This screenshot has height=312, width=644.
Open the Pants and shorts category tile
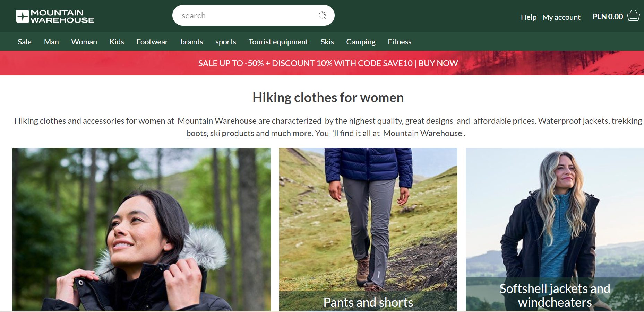pyautogui.click(x=368, y=229)
